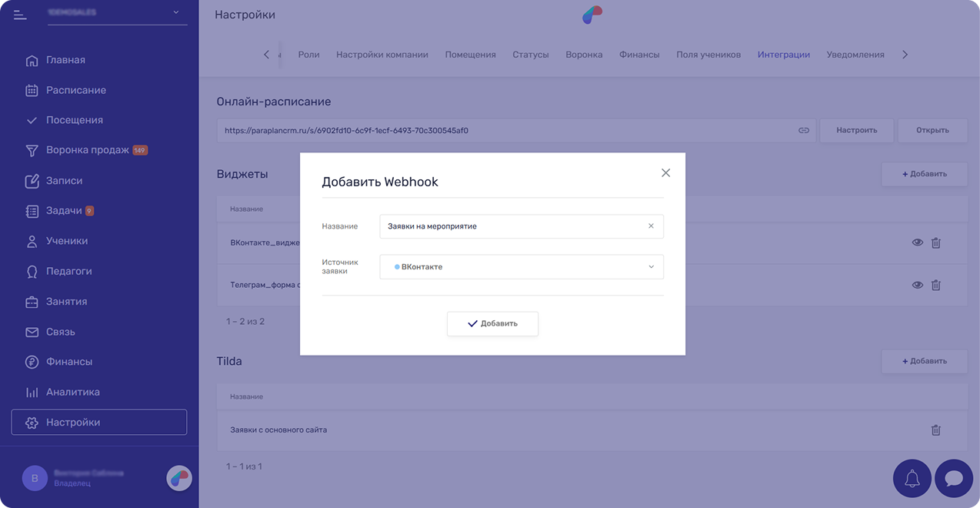Screen dimensions: 980x508
Task: Click Настроить button for online schedule
Action: click(856, 131)
